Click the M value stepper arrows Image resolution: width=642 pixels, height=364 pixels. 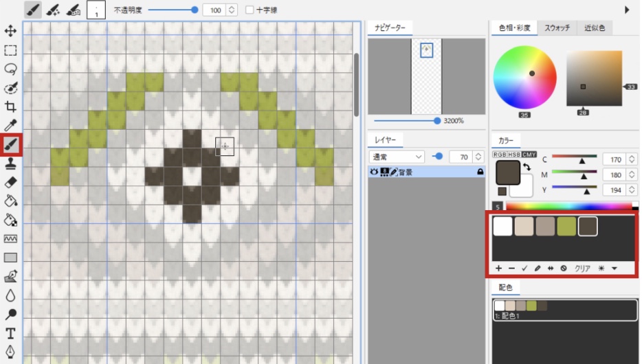[x=632, y=174]
